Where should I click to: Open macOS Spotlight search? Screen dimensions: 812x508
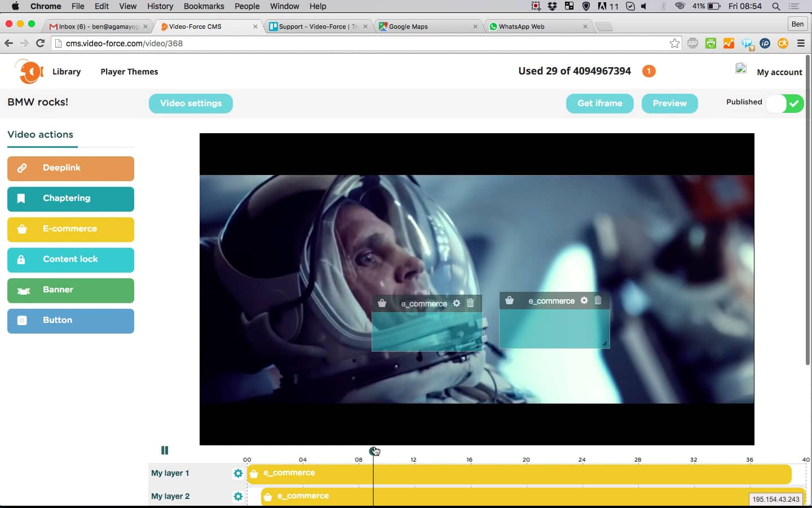coord(776,6)
